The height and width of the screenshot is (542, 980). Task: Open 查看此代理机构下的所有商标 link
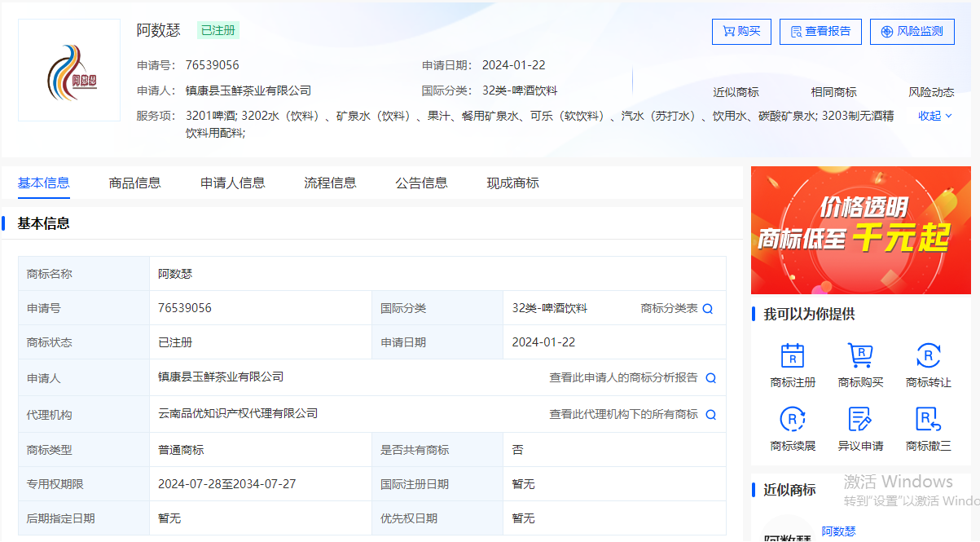pyautogui.click(x=623, y=414)
